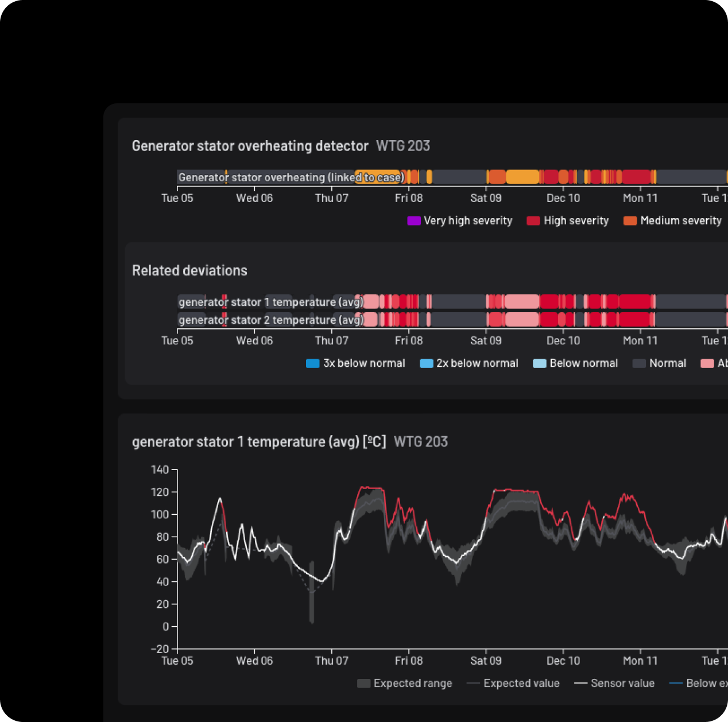
Task: Toggle the 2x below normal legend swatch
Action: coord(427,363)
